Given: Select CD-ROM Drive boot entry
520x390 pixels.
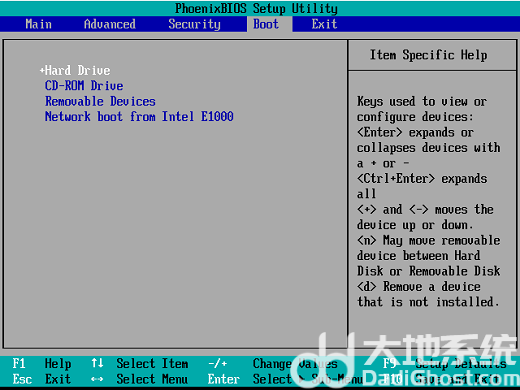Looking at the screenshot, I should (x=84, y=86).
